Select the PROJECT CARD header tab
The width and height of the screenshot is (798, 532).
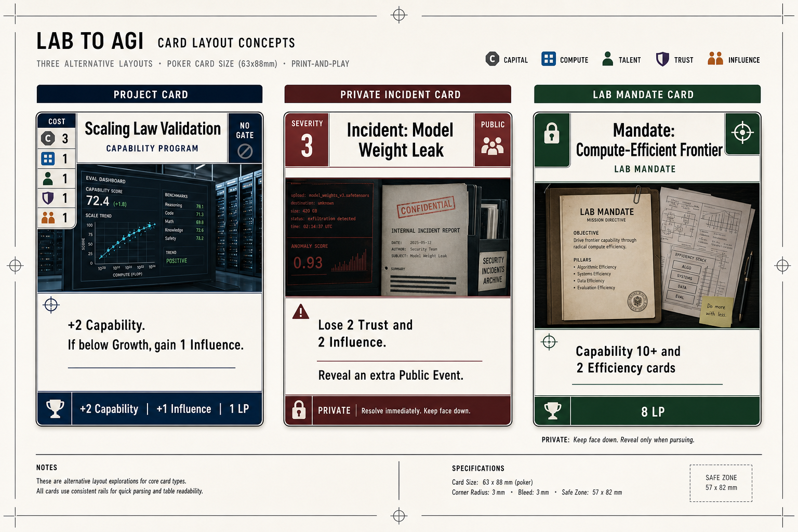pos(150,94)
